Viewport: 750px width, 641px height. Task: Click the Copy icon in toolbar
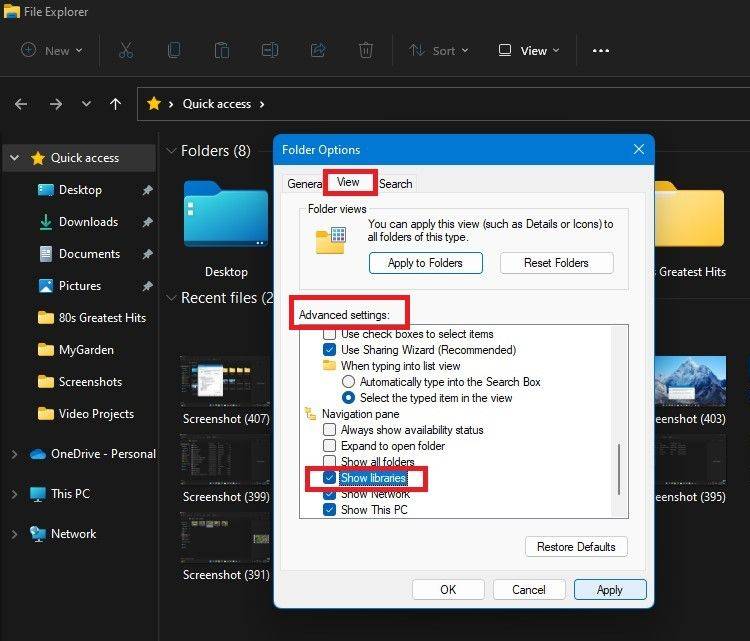pos(174,50)
